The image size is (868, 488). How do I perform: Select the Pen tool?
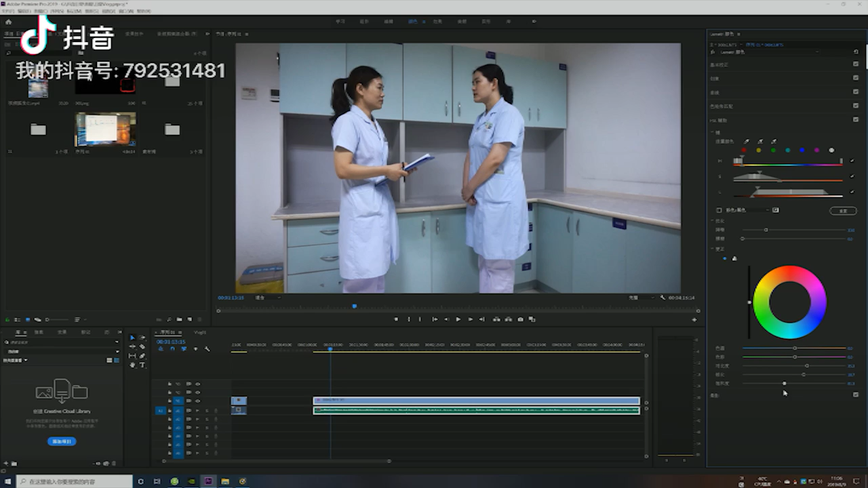coord(142,356)
